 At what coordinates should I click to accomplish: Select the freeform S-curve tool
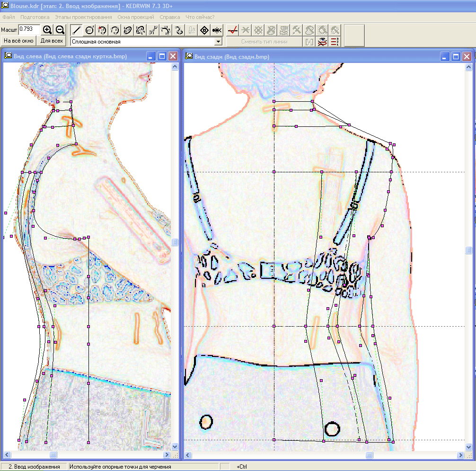tap(179, 30)
